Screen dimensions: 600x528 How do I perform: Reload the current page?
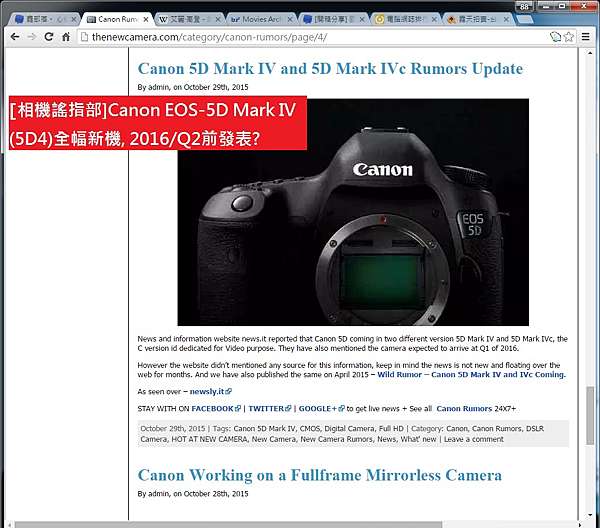49,37
